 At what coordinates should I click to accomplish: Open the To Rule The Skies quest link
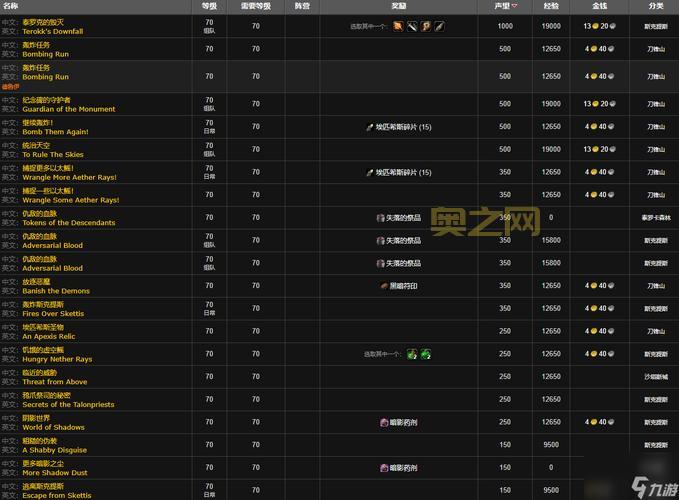pyautogui.click(x=52, y=154)
